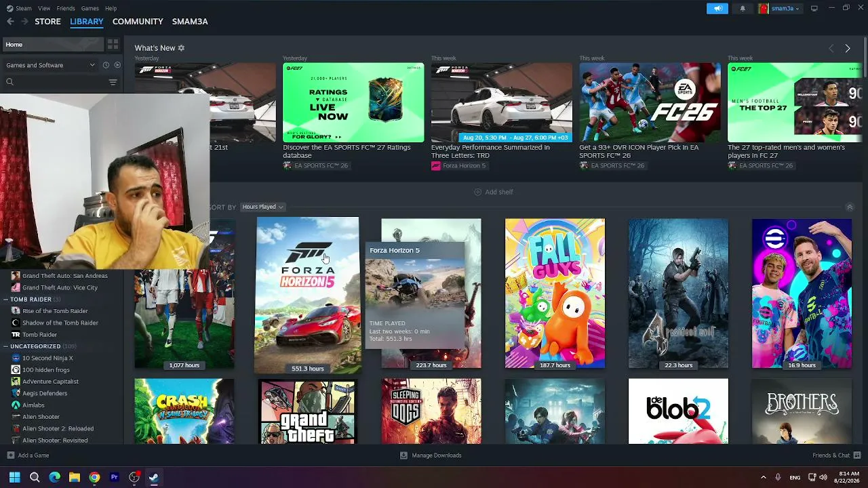Open Manage Downloads
868x488 pixels.
point(431,455)
